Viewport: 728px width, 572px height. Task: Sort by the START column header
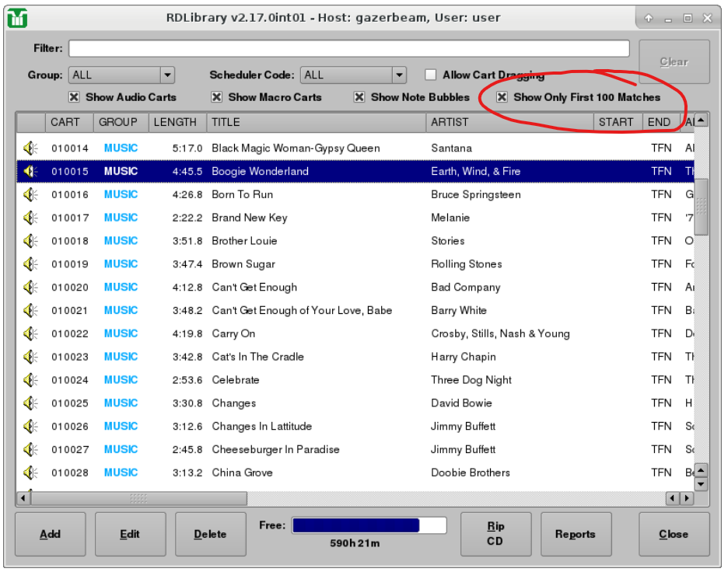[618, 122]
